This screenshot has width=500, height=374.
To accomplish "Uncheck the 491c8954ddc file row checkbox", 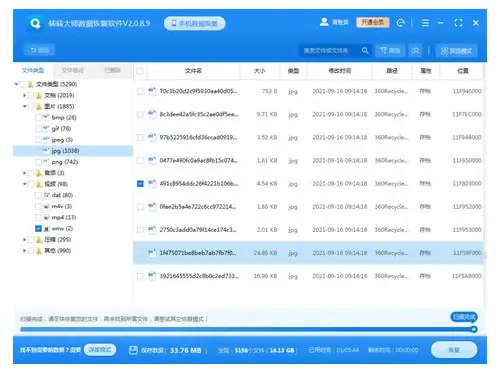I will 140,183.
